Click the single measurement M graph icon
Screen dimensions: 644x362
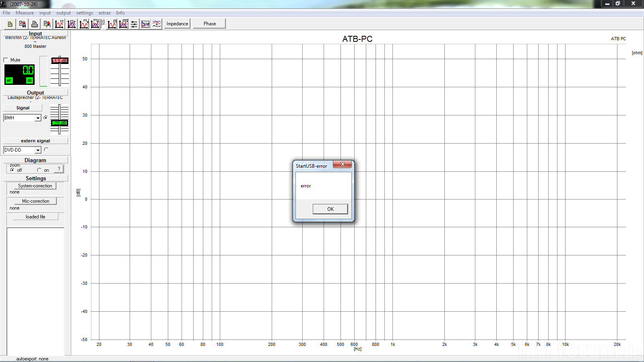(x=59, y=24)
